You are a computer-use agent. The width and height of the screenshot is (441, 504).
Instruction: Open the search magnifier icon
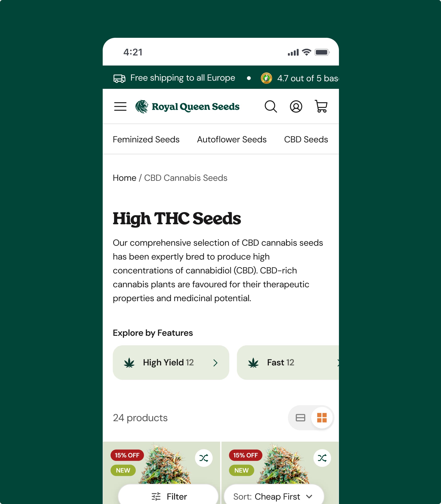271,106
